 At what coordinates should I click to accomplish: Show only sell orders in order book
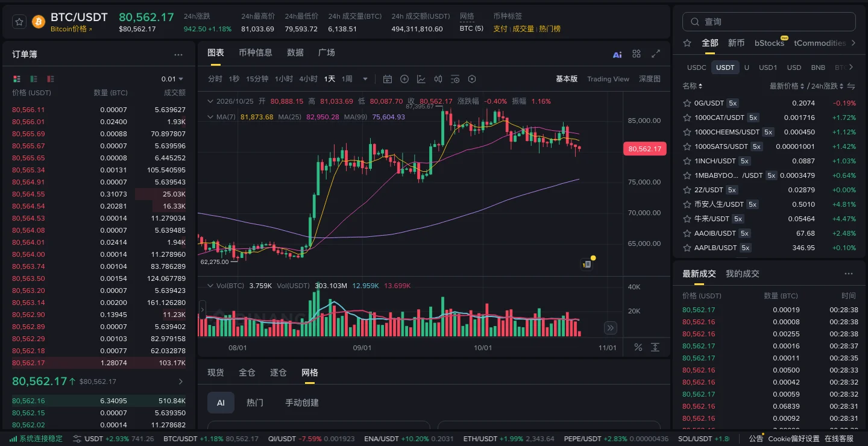point(51,79)
